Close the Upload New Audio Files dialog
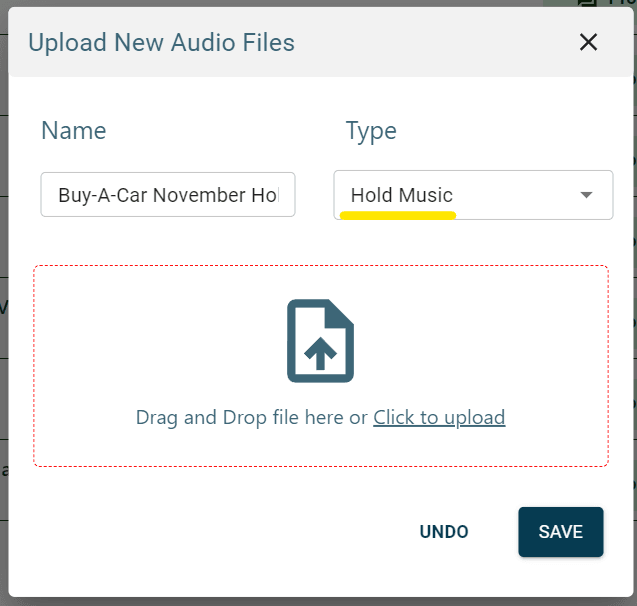637x606 pixels. click(x=588, y=42)
